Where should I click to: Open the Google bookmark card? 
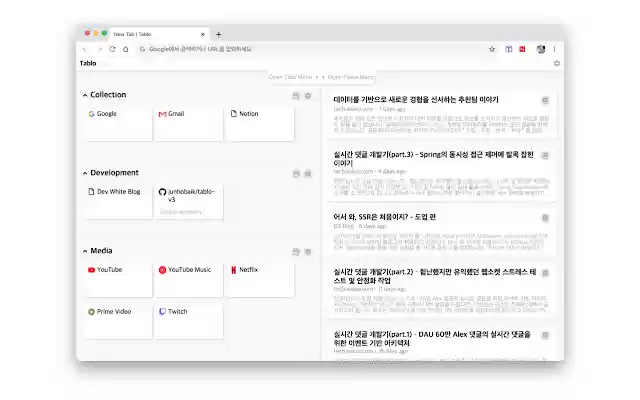(119, 124)
